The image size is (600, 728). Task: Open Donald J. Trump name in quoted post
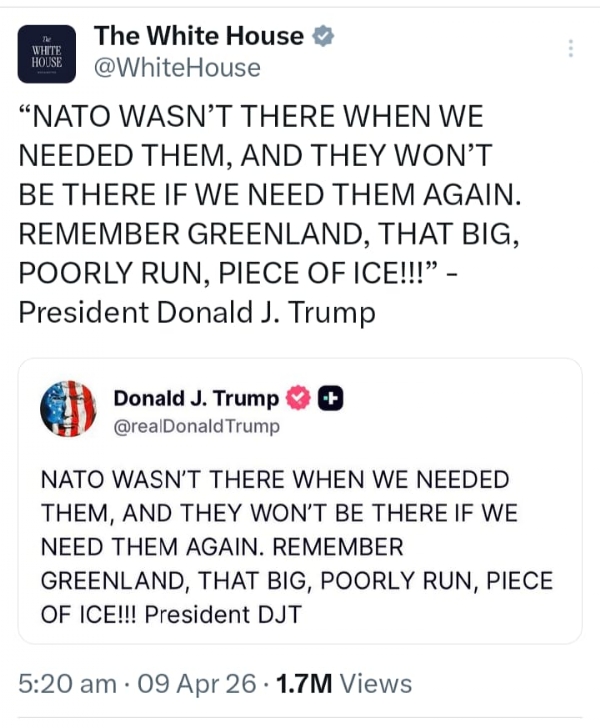pyautogui.click(x=196, y=398)
